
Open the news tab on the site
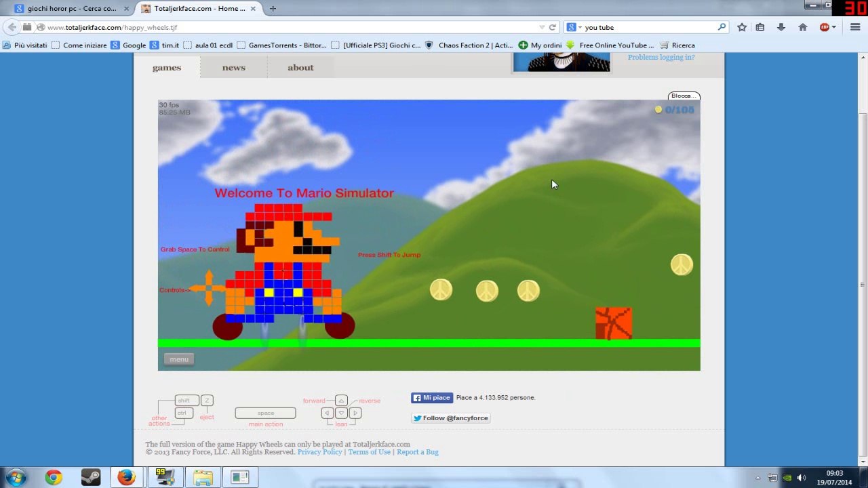233,67
